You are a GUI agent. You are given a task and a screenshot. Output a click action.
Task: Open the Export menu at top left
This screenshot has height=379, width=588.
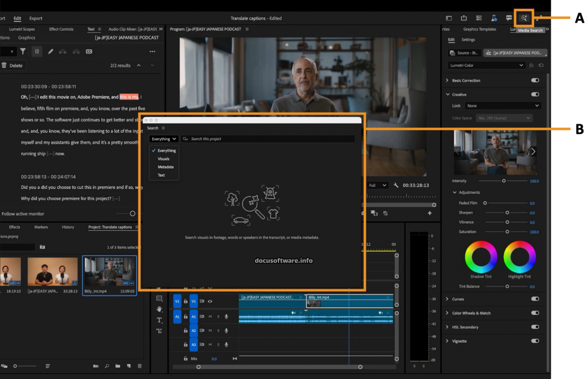click(x=36, y=18)
